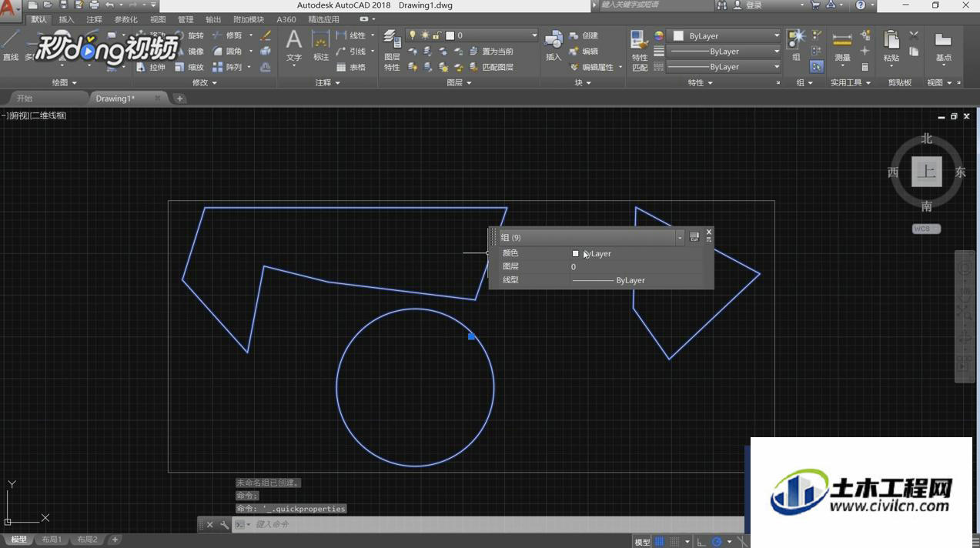Click the Group (组) tool icon
The image size is (980, 548).
click(x=796, y=45)
